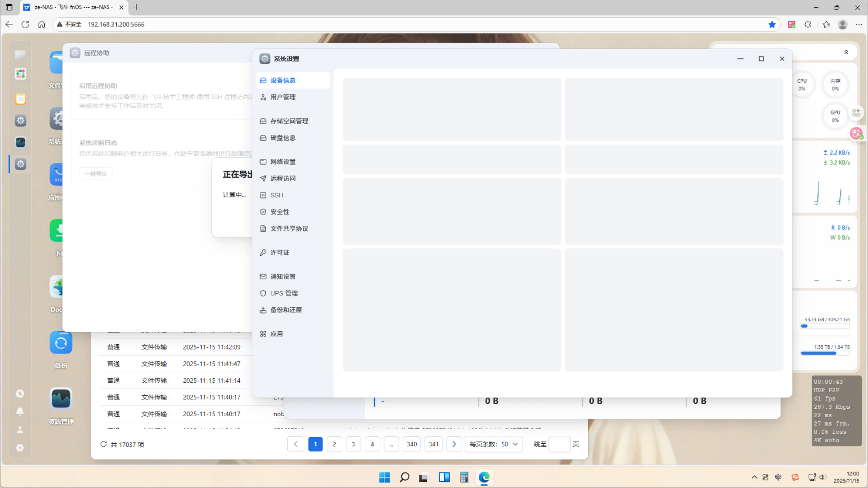Screen dimensions: 868x488
Task: Click the add-widget icon beside the GPU meter
Action: coord(856,112)
